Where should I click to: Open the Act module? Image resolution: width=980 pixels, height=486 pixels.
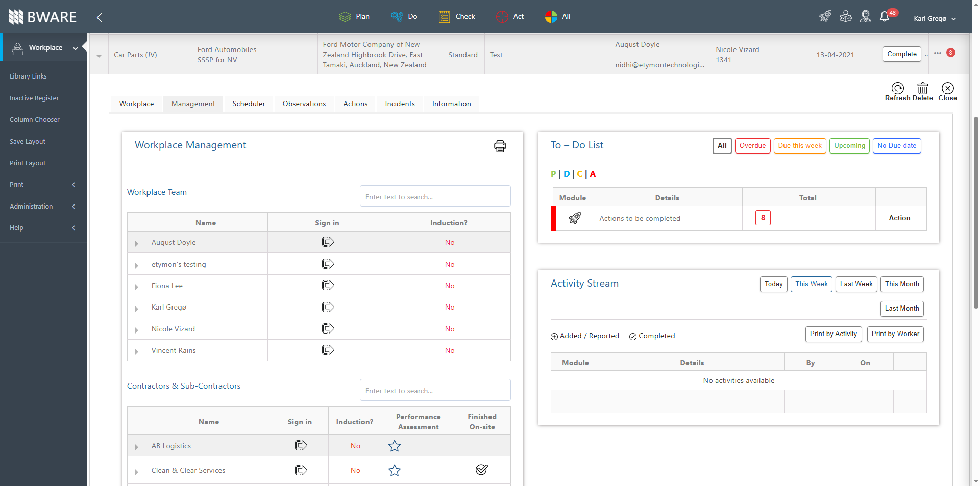click(510, 17)
